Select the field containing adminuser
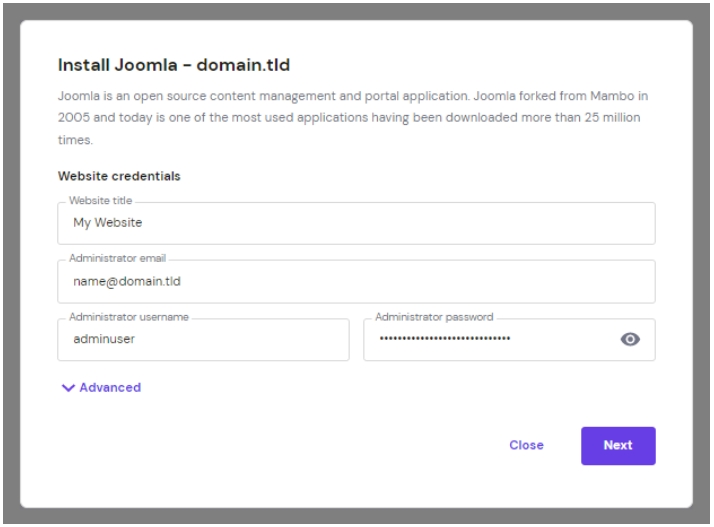Image resolution: width=714 pixels, height=527 pixels. pos(204,340)
